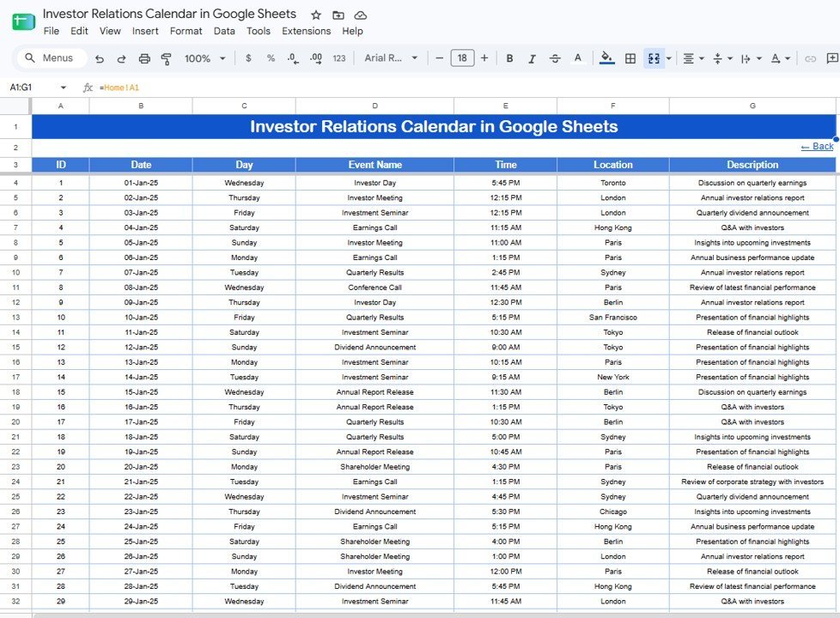Increase font size plus button
This screenshot has height=618, width=840.
(x=484, y=58)
